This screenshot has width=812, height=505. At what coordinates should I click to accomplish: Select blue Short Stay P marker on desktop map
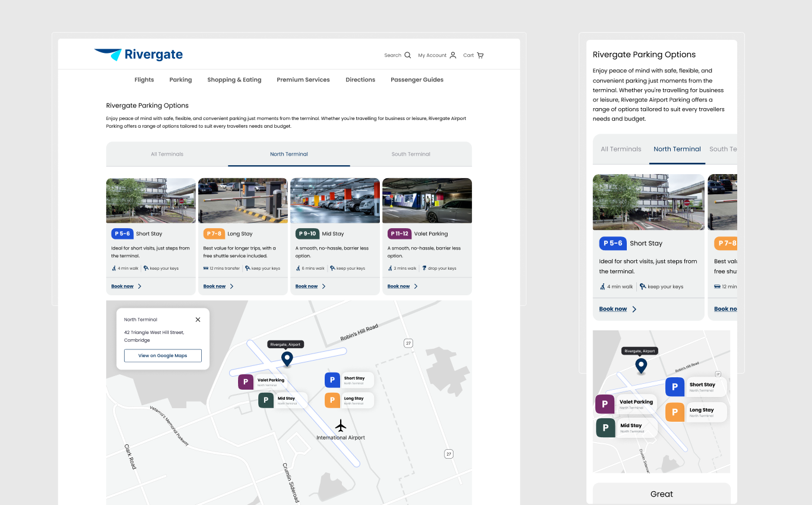pyautogui.click(x=332, y=380)
